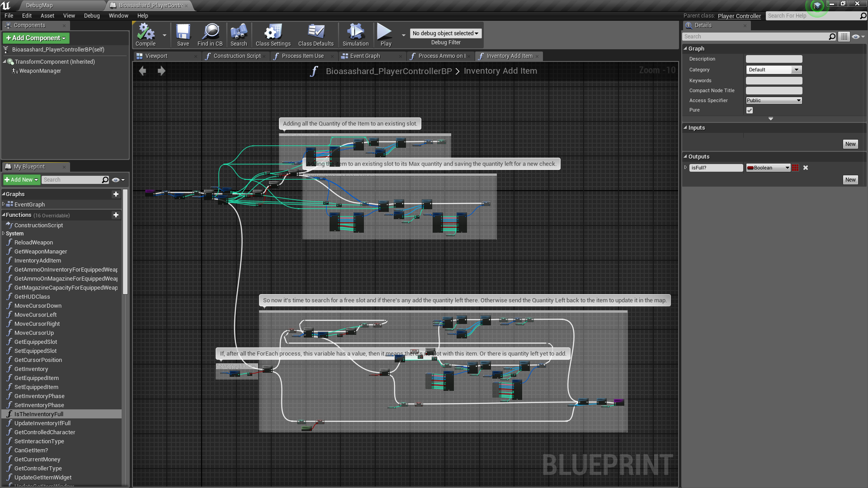Image resolution: width=868 pixels, height=488 pixels.
Task: Navigate forward in graph history
Action: pos(161,71)
